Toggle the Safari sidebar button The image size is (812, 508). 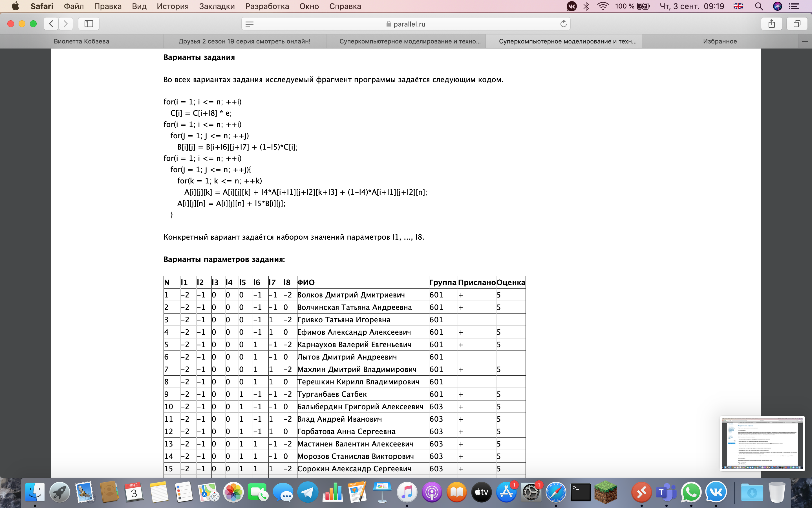coord(89,23)
